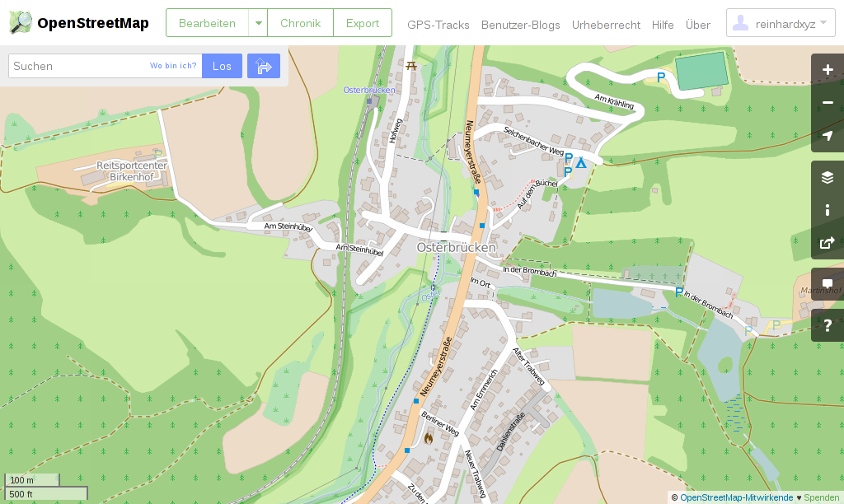This screenshot has width=844, height=504.
Task: Expand the Bearbeiten dropdown arrow
Action: pos(258,23)
